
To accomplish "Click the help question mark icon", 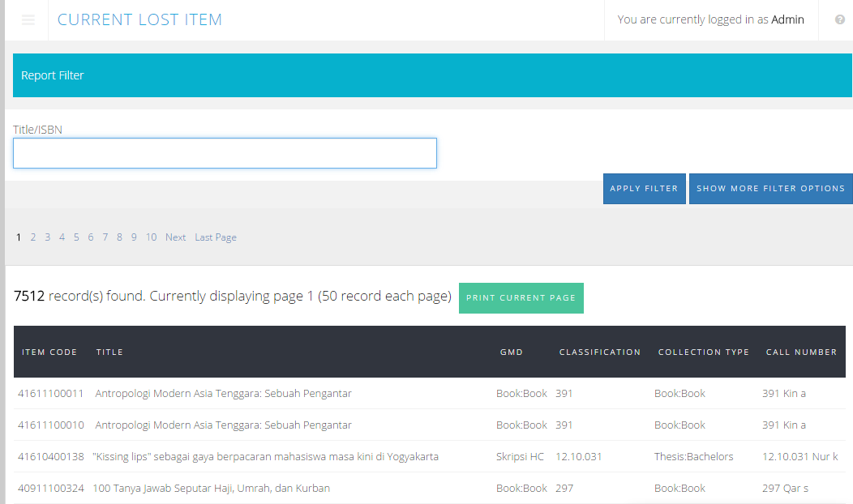I will [840, 19].
